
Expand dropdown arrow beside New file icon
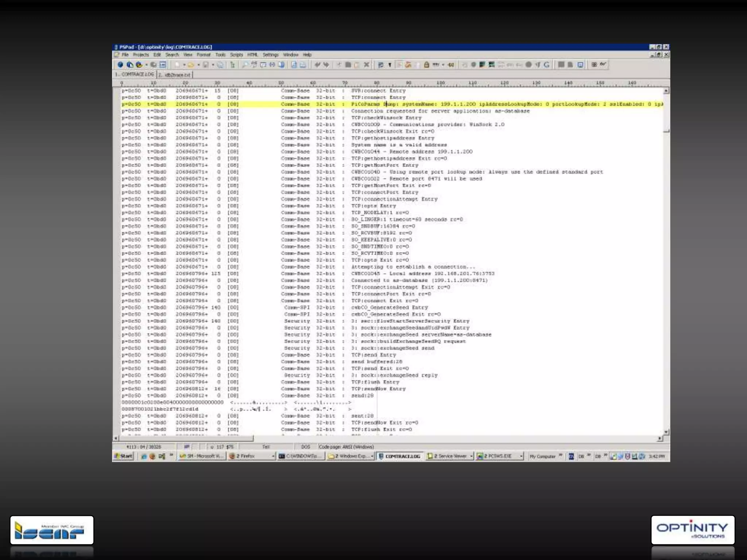184,65
